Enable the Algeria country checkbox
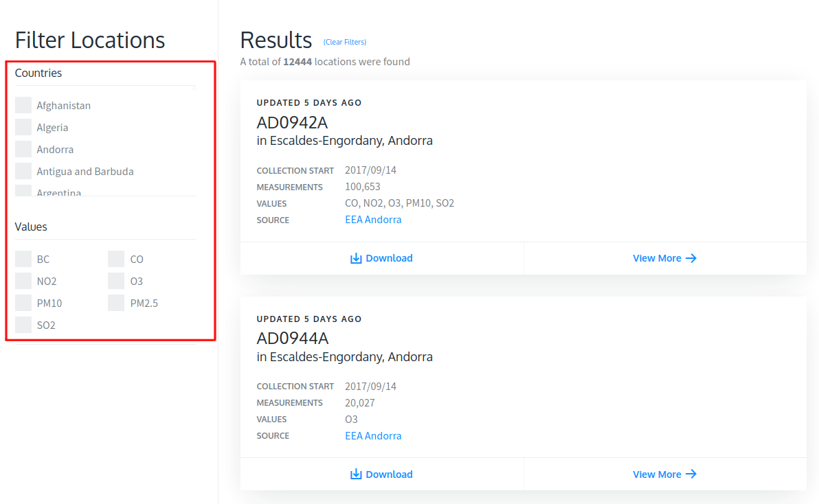The height and width of the screenshot is (504, 819). (x=23, y=127)
